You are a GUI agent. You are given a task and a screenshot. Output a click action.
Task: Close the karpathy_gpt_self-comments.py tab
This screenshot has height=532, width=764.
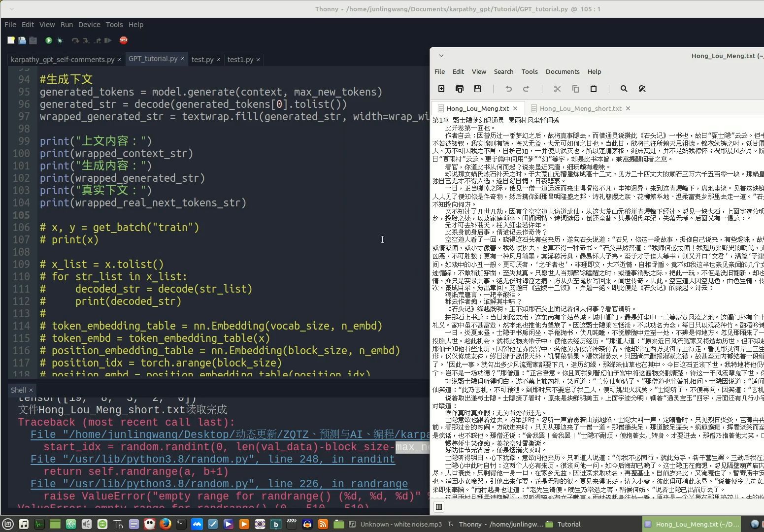click(119, 60)
